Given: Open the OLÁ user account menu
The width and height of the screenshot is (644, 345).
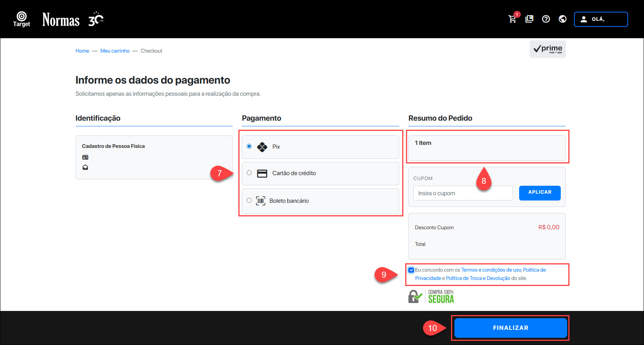Looking at the screenshot, I should pos(600,19).
